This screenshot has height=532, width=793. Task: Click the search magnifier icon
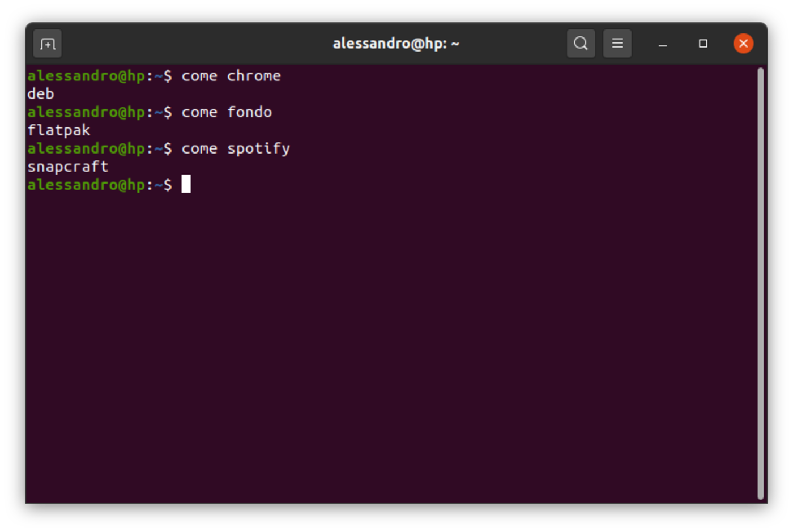tap(581, 44)
